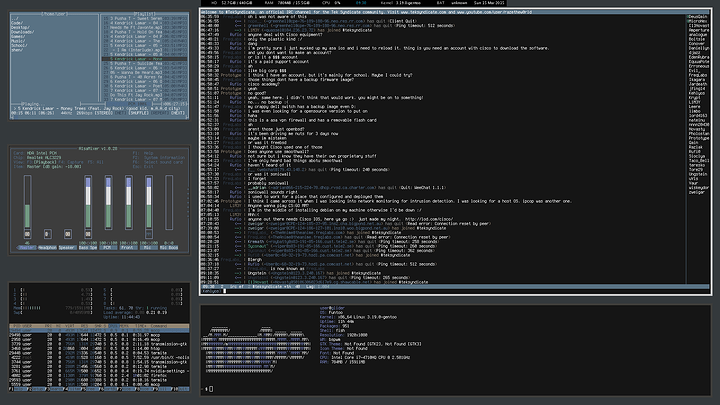This screenshot has height=405, width=720.
Task: Click the F1 Help button in htop
Action: pos(18,389)
